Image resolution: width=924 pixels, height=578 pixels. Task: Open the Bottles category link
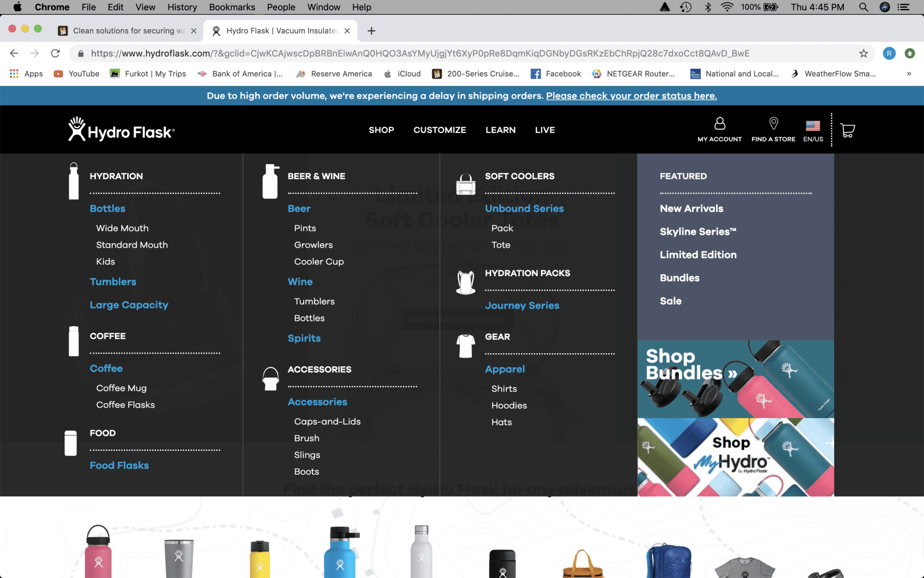pos(107,209)
